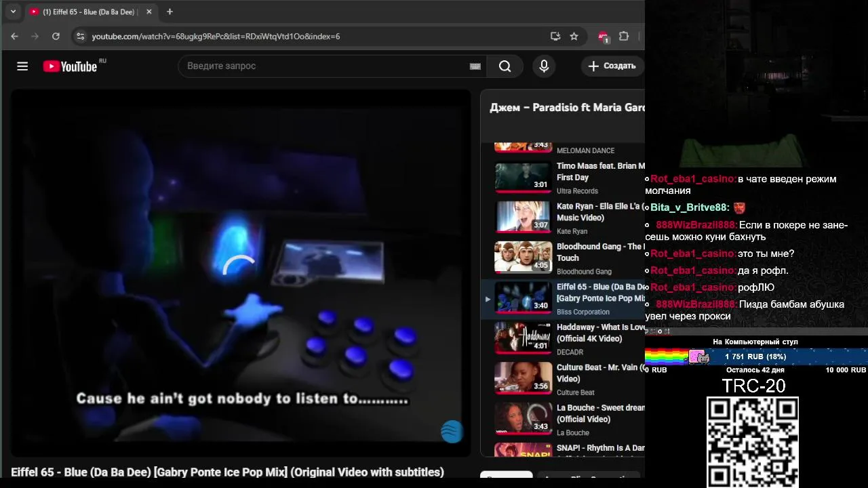This screenshot has height=488, width=868.
Task: Click the donation progress bar 1 751 RUB
Action: (x=756, y=357)
